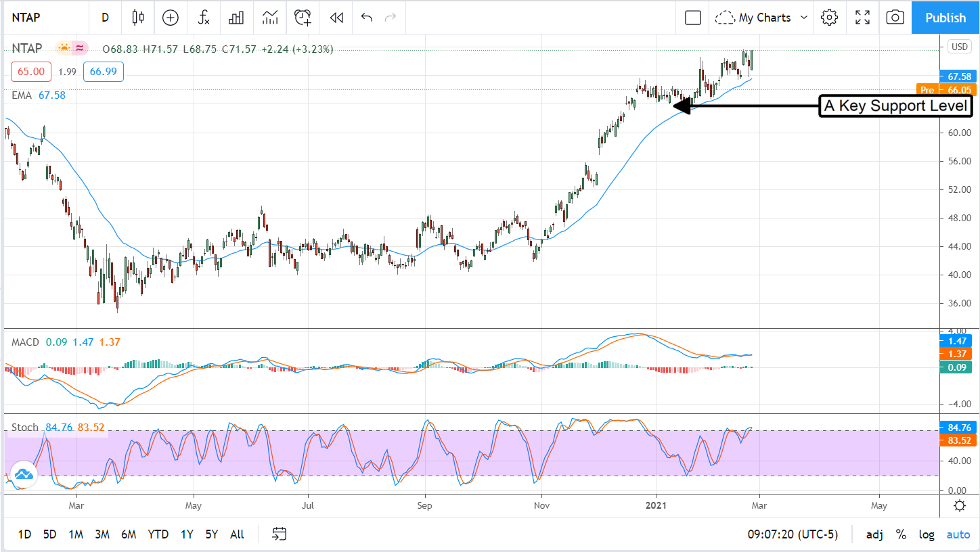Open the D interval dropdown
Screen dimensions: 980x552
[105, 18]
